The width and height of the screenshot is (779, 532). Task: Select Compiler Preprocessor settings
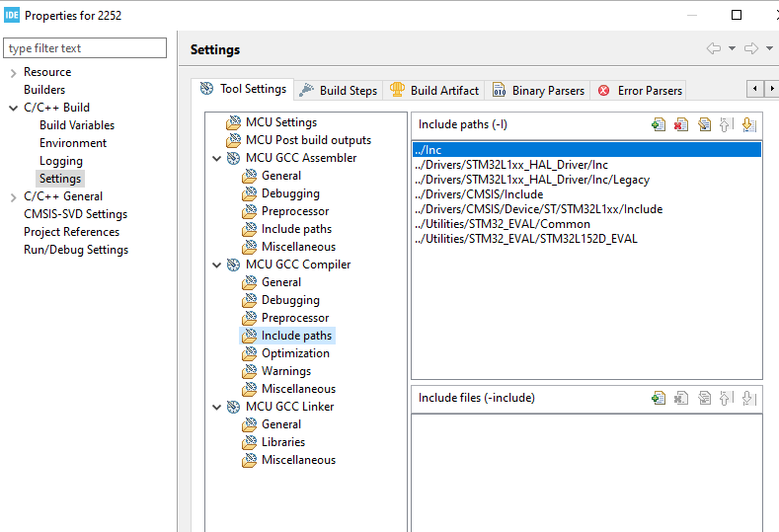coord(295,318)
